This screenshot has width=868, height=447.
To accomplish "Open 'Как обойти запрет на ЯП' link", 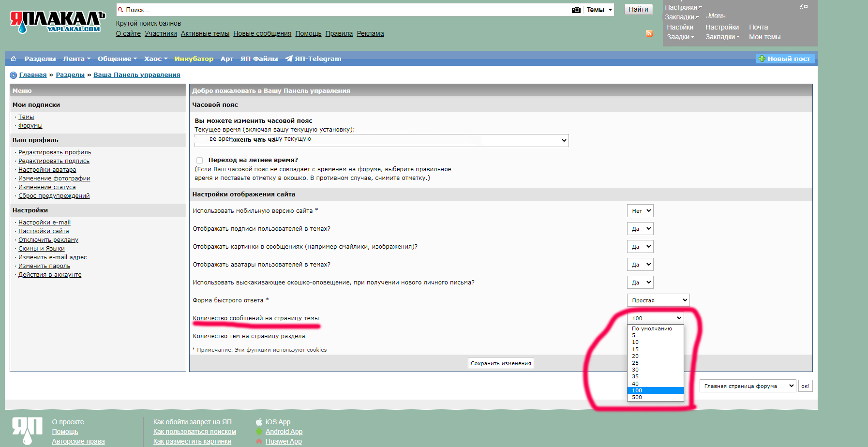I will click(x=192, y=422).
